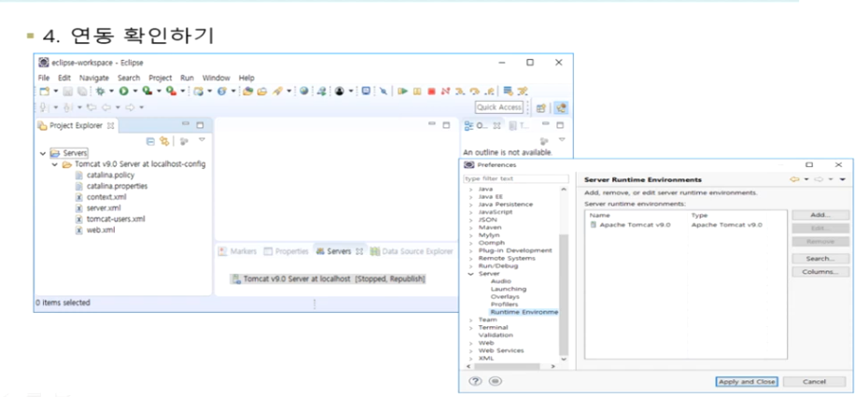Select Launching under Server preferences

pyautogui.click(x=508, y=289)
